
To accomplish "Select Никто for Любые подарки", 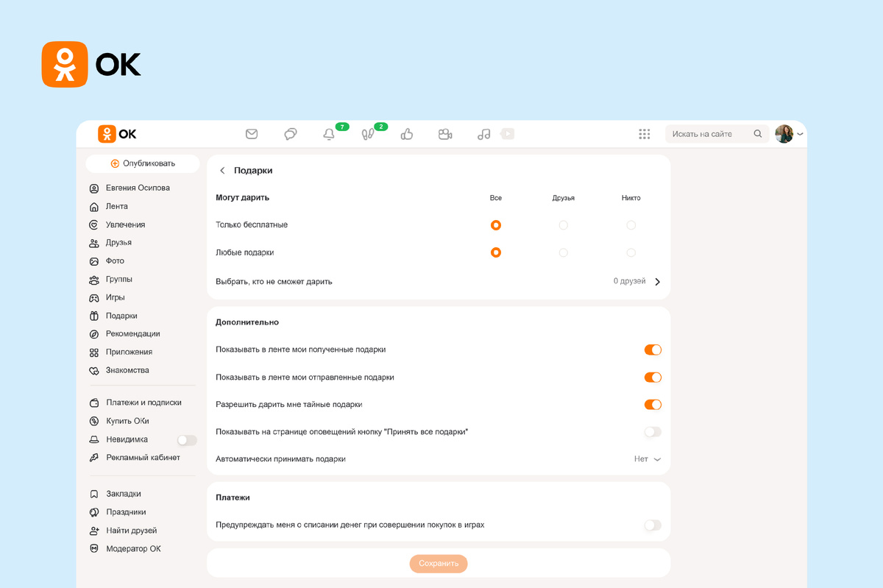I will tap(631, 252).
